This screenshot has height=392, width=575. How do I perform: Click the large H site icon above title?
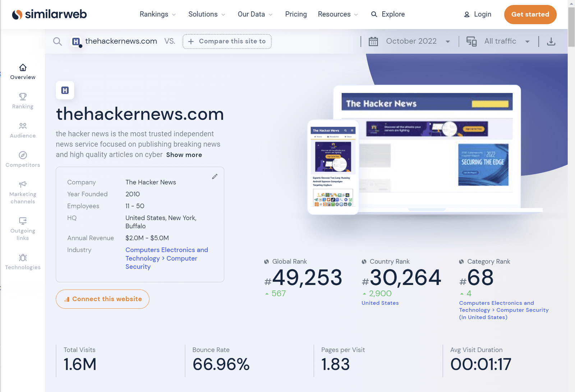[x=65, y=90]
